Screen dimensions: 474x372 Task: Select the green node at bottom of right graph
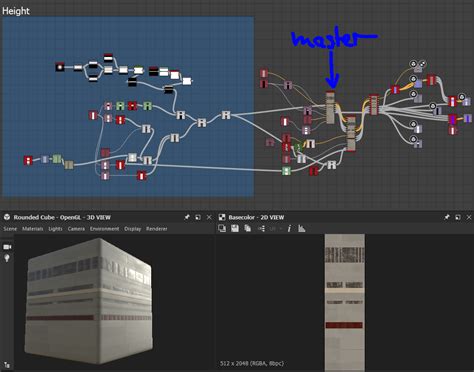point(286,171)
